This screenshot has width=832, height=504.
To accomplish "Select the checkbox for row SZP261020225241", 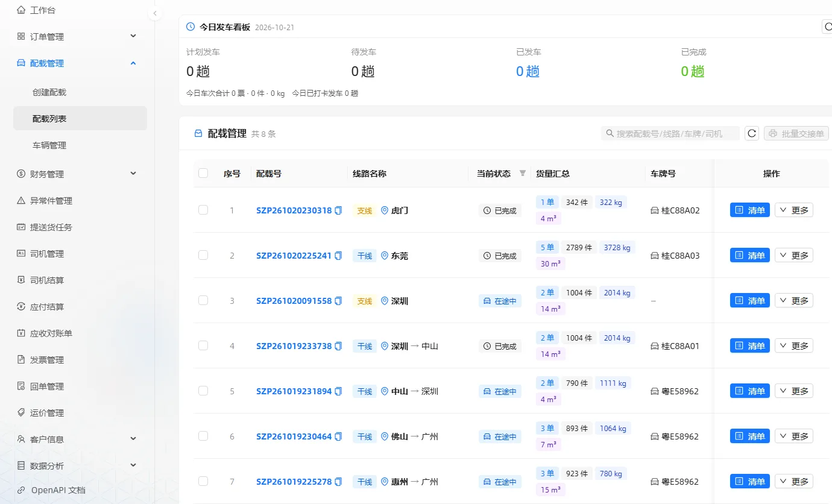I will tap(203, 255).
